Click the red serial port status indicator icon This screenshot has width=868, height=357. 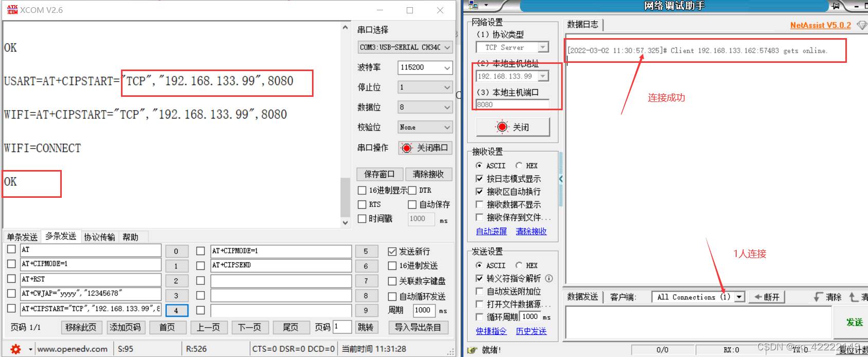(x=407, y=148)
